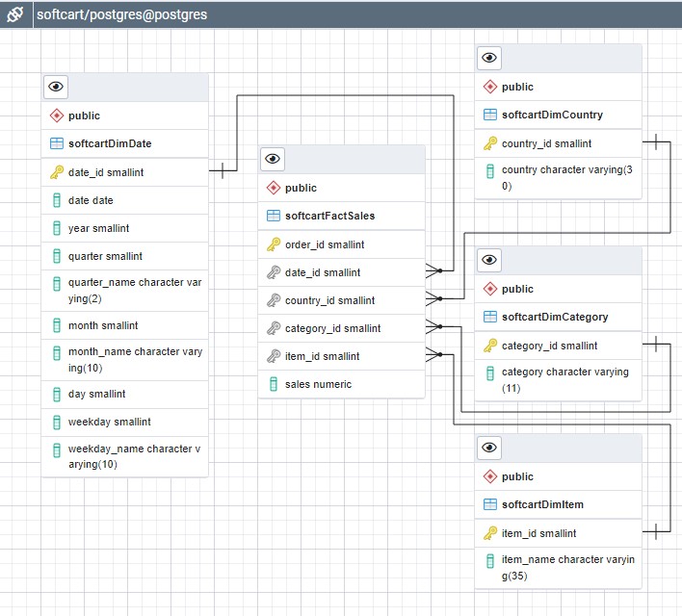Select the softcart/postgres@postgres tab
Viewport: 682px width, 616px height.
click(120, 14)
